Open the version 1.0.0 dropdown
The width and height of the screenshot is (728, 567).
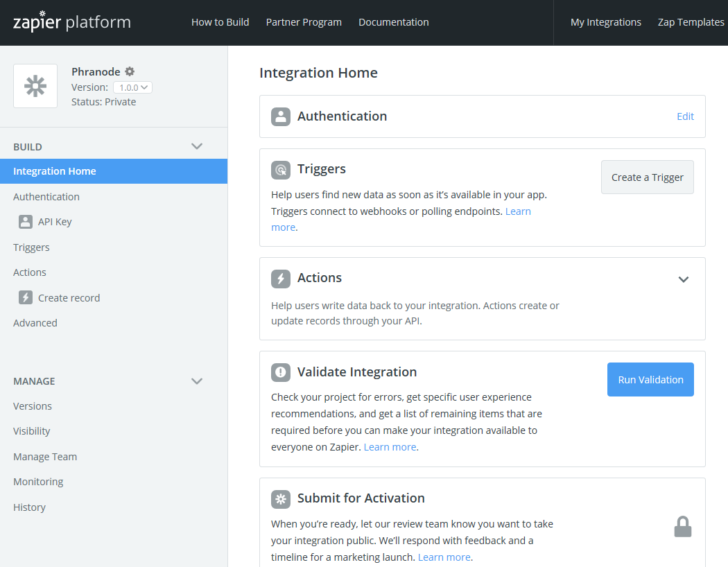[x=132, y=87]
